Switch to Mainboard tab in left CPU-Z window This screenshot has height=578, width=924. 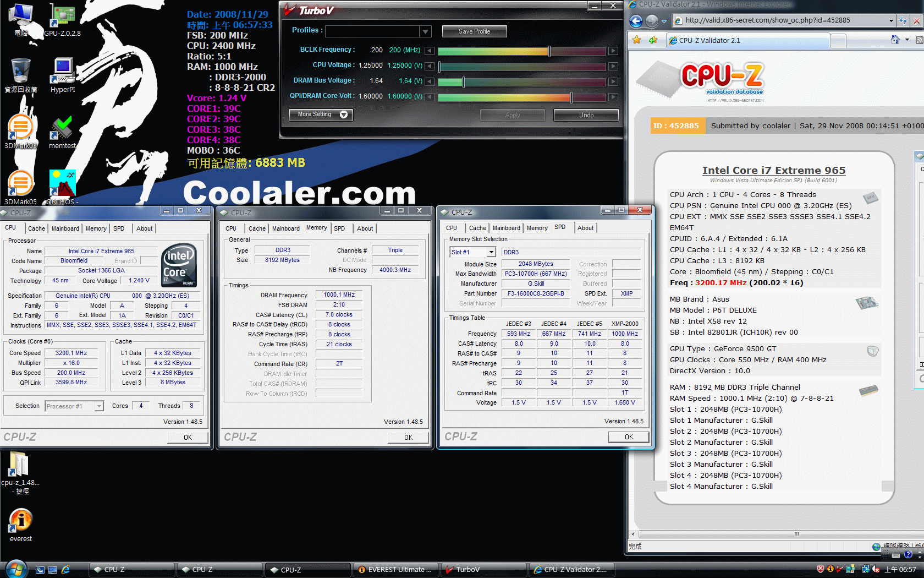coord(65,228)
